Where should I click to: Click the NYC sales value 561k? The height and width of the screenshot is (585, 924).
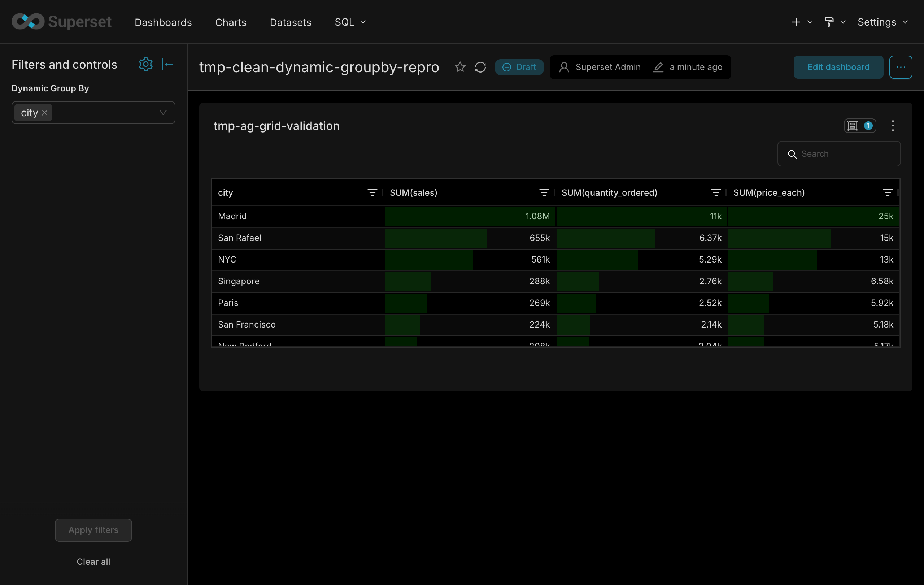click(540, 260)
